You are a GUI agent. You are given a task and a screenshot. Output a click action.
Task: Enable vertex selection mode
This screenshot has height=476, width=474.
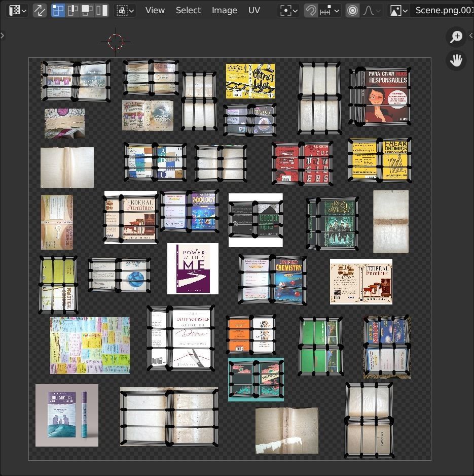[58, 10]
